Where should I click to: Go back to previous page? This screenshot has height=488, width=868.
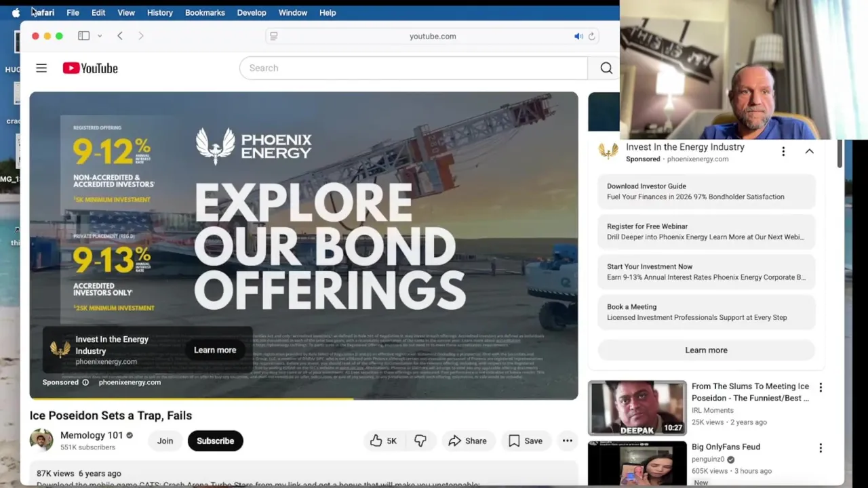[120, 36]
